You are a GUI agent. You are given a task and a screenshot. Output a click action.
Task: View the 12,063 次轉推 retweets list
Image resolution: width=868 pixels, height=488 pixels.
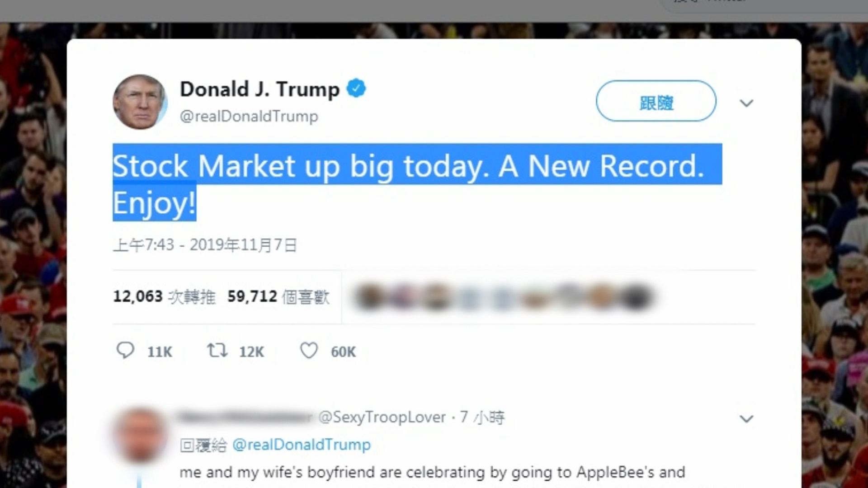click(x=164, y=296)
